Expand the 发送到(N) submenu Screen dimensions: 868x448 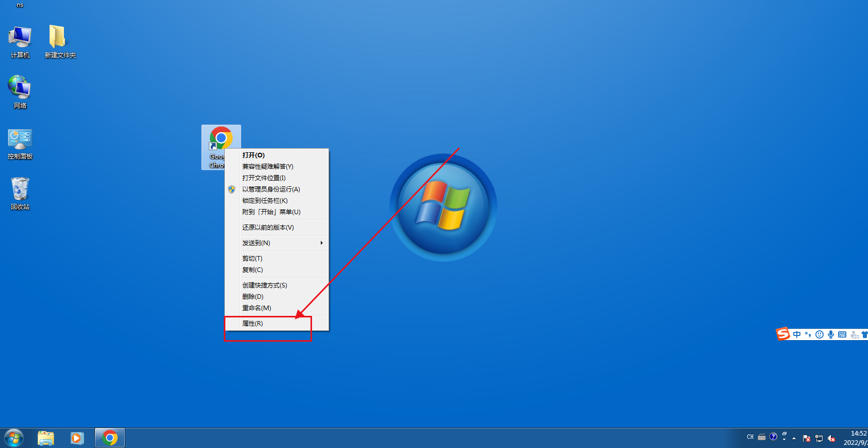(x=276, y=243)
